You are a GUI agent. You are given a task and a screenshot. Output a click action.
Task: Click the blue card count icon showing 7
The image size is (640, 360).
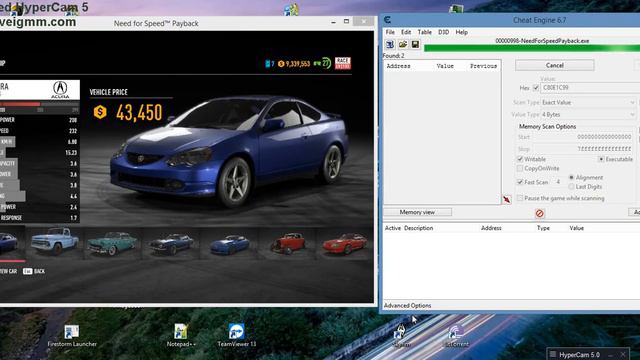269,64
